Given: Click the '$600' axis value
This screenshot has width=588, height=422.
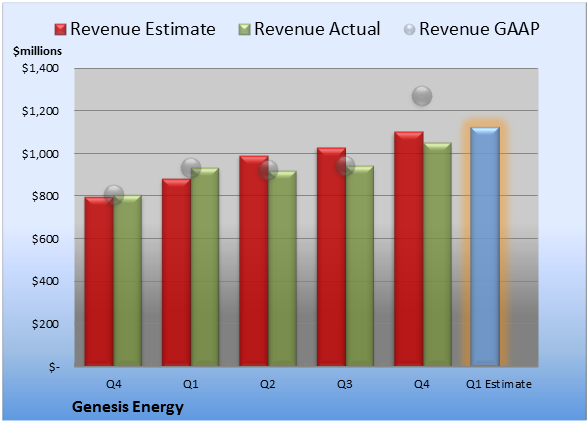Looking at the screenshot, I should click(x=45, y=239).
